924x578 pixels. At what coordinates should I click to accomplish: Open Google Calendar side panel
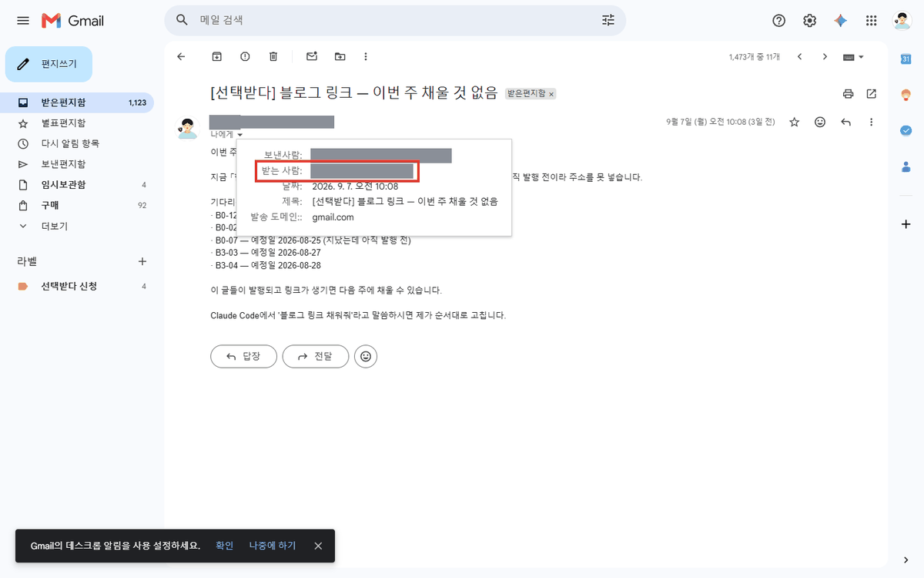(x=906, y=59)
